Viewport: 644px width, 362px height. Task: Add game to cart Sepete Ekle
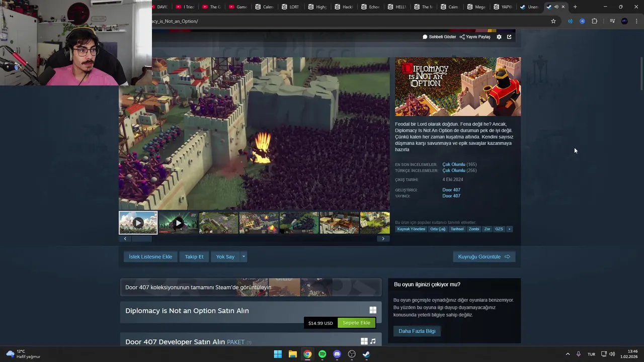[356, 323]
